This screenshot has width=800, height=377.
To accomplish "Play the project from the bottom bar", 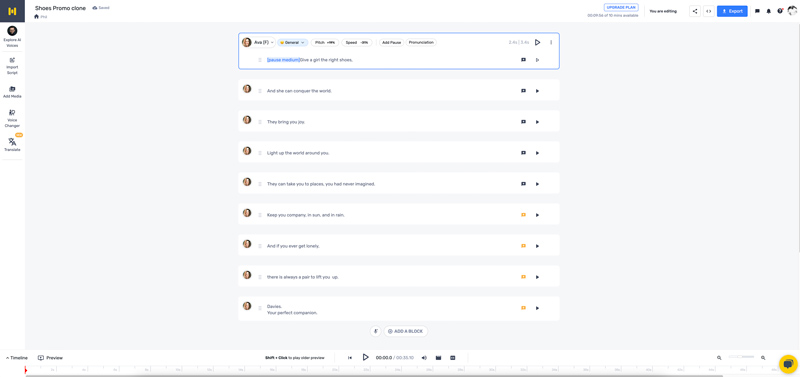I will click(x=365, y=358).
